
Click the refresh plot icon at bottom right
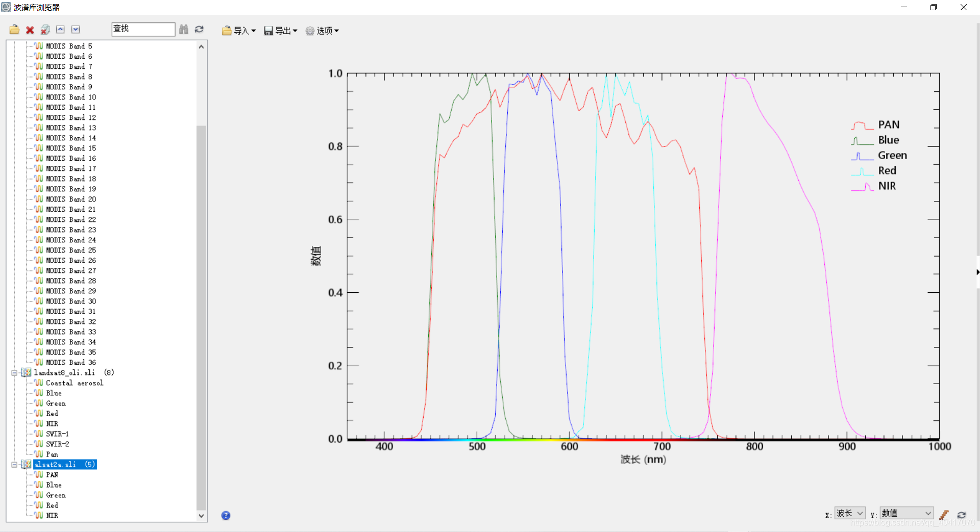pos(962,515)
